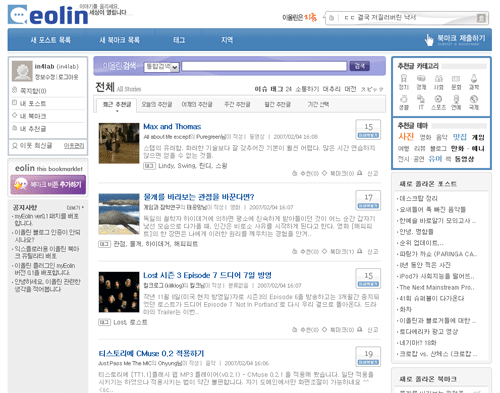Viewport: 500px width, 393px height.
Task: Click the Lindy tag under Max and Thomas
Action: click(166, 166)
